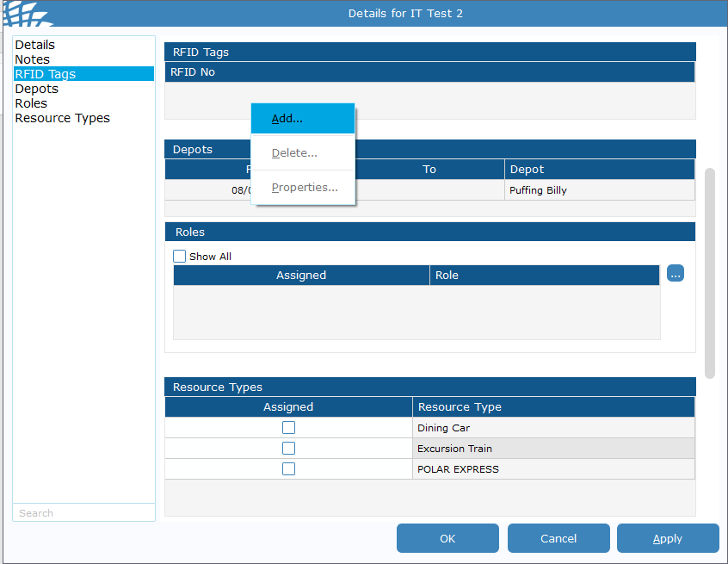Go to the Details section in sidebar

[x=34, y=45]
